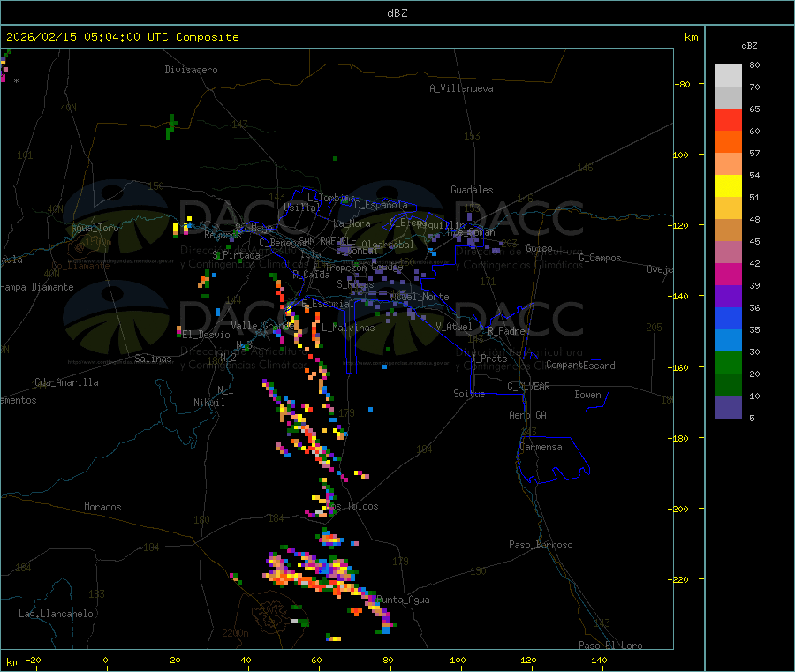Image resolution: width=795 pixels, height=672 pixels.
Task: Click the R_Padre place label
Action: [506, 331]
